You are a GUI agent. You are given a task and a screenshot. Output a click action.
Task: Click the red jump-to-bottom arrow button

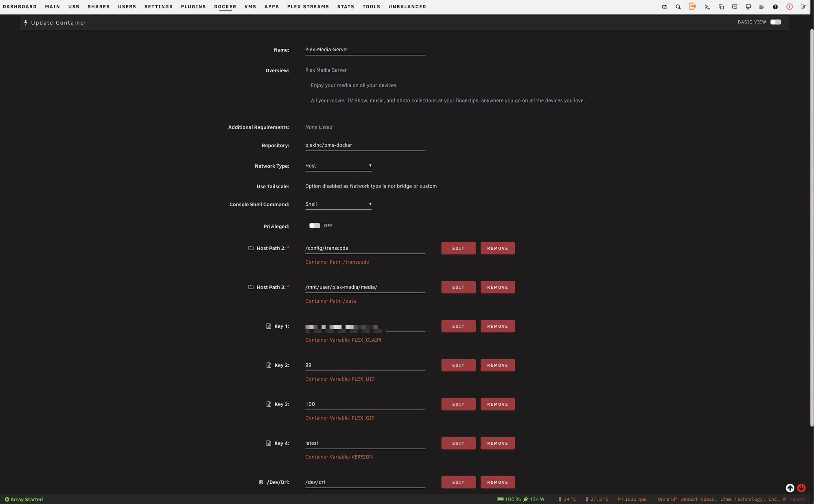click(801, 488)
